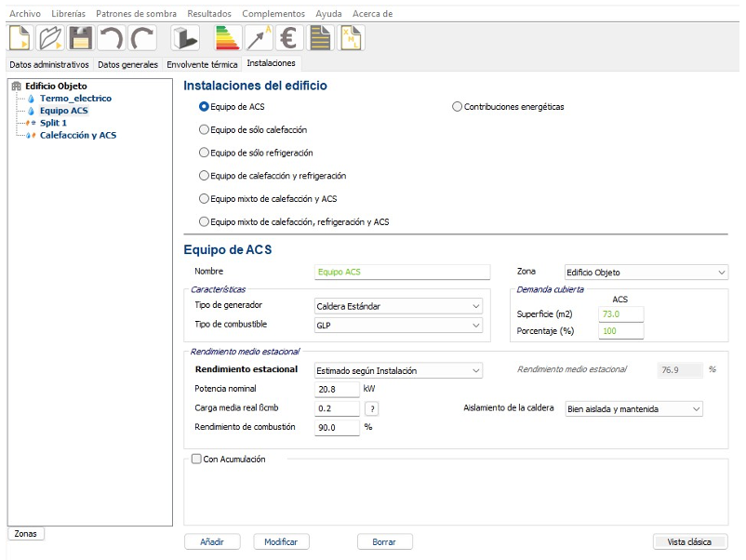Open the energy rating label icon
The image size is (746, 560).
click(228, 38)
